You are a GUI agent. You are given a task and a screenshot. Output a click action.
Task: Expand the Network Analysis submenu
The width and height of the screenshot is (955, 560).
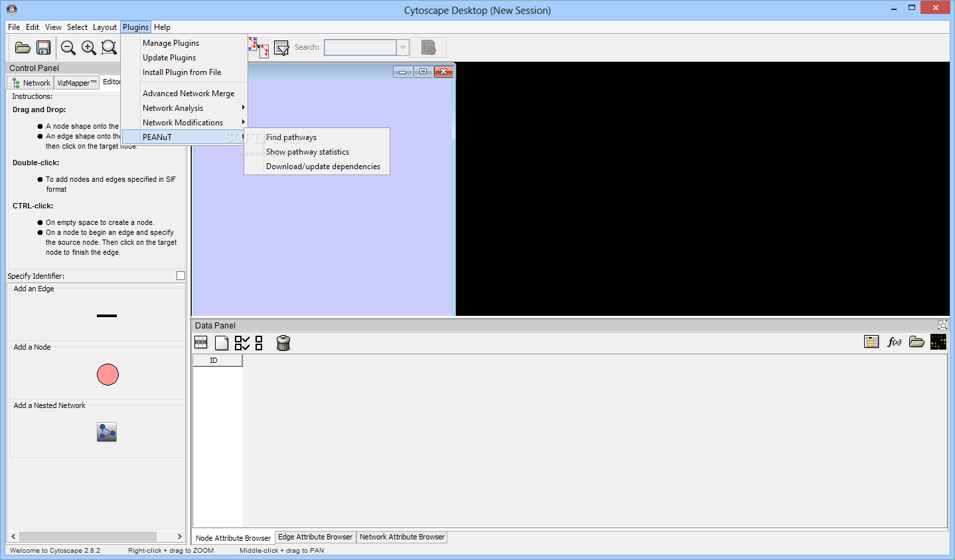coord(184,108)
